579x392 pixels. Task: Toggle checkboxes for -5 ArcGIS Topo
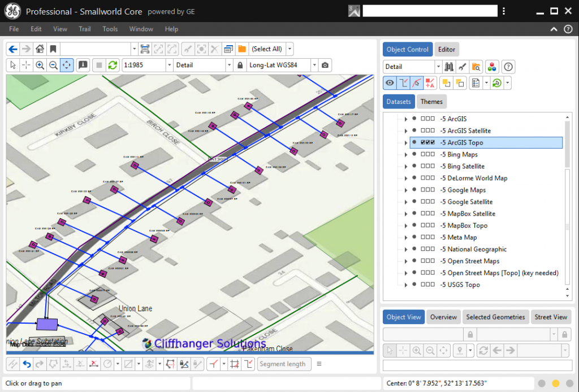point(427,142)
